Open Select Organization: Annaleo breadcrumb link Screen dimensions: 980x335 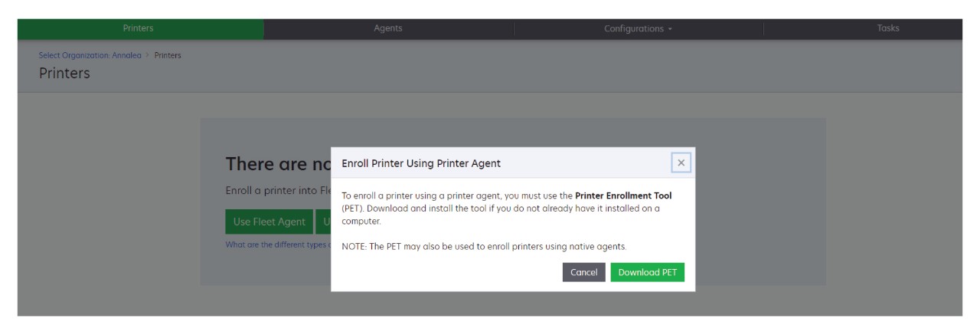(x=90, y=55)
